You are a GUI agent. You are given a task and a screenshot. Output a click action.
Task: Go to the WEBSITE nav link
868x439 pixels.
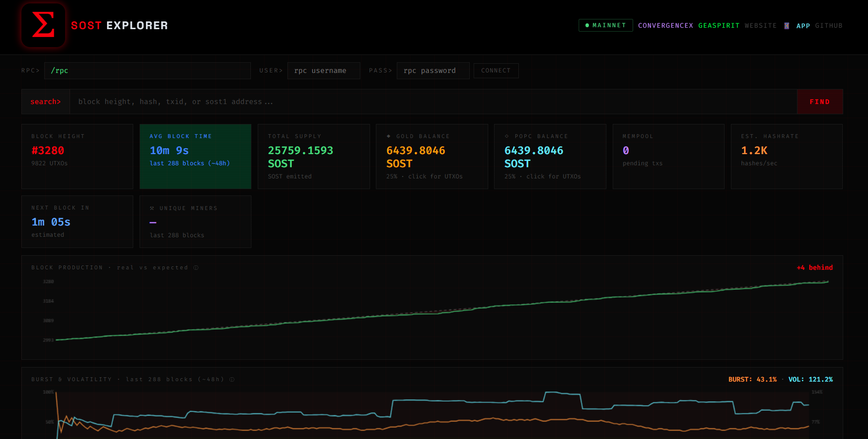(761, 26)
